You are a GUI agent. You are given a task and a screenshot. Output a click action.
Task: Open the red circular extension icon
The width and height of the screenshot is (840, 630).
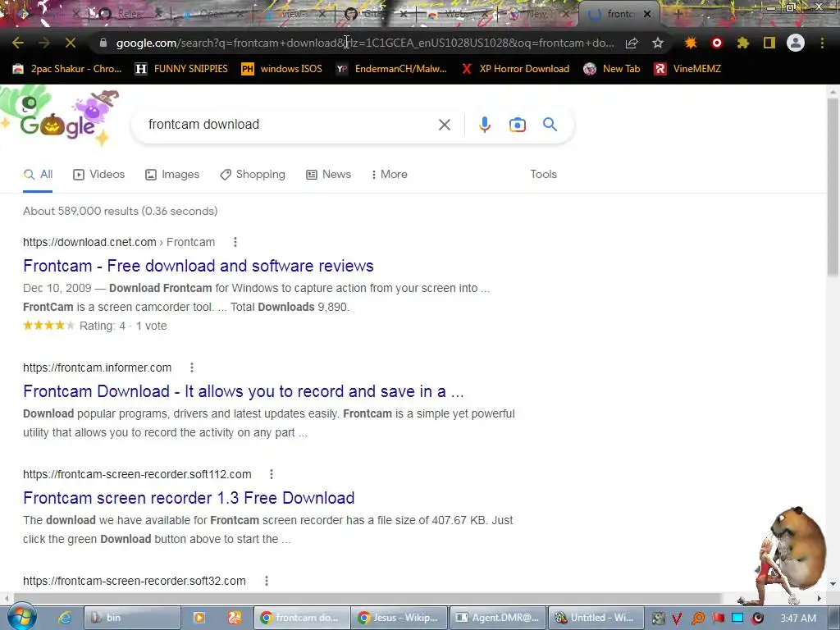point(717,43)
